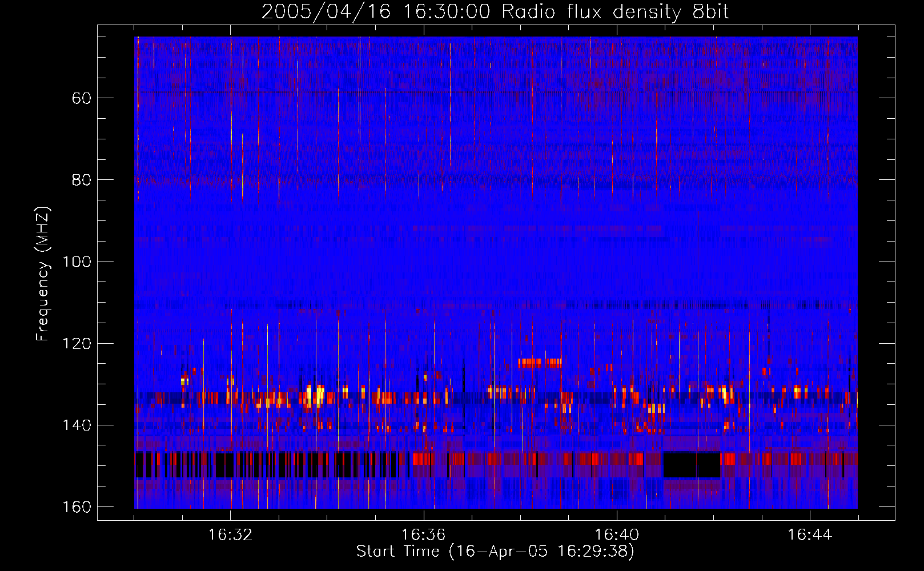The height and width of the screenshot is (571, 924).
Task: Click the black data gap near 16:41
Action: (691, 464)
